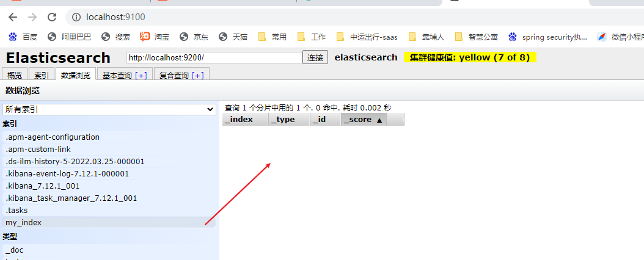Click the Elasticsearch heading title

[58, 58]
